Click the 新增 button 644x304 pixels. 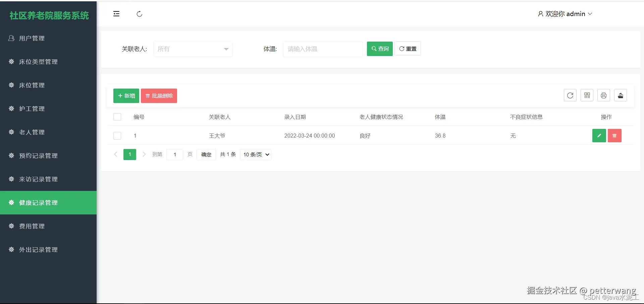pos(126,96)
